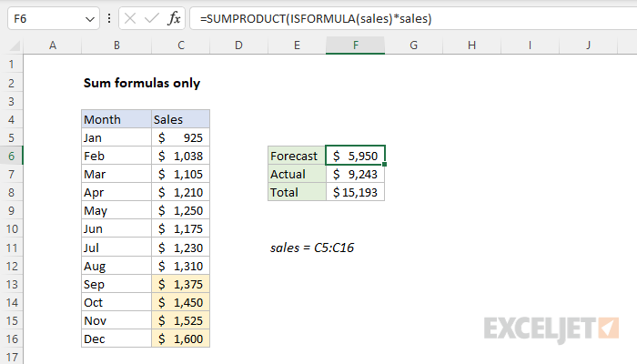Select column E header
Screen dimensions: 637x364
[x=297, y=45]
